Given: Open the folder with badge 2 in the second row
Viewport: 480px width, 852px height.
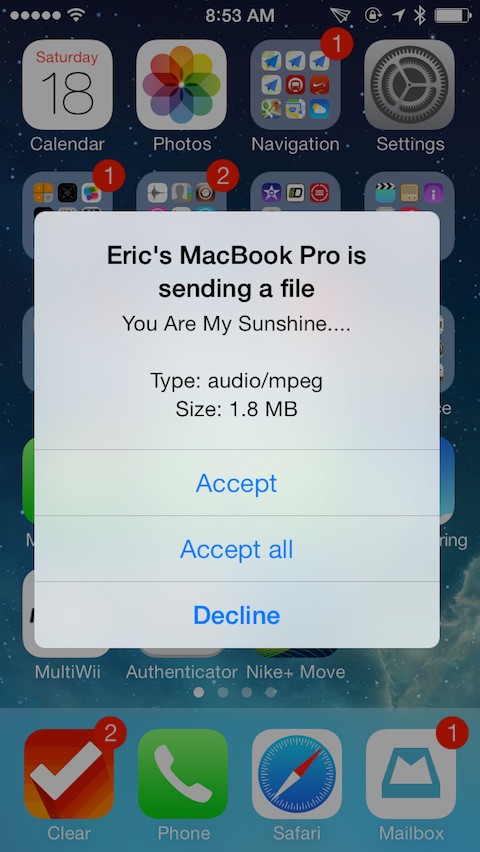Looking at the screenshot, I should pos(181,217).
